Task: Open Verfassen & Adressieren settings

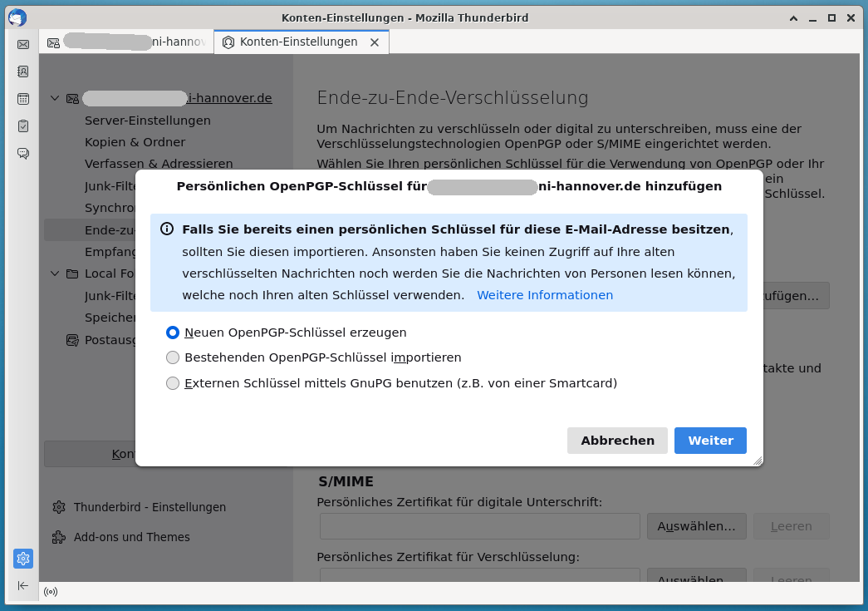Action: pos(159,164)
